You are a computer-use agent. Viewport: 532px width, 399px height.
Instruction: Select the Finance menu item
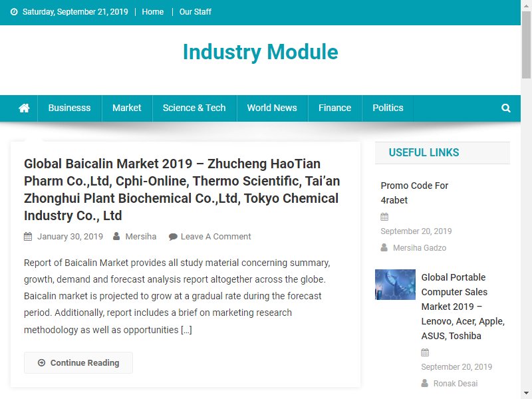[x=335, y=108]
